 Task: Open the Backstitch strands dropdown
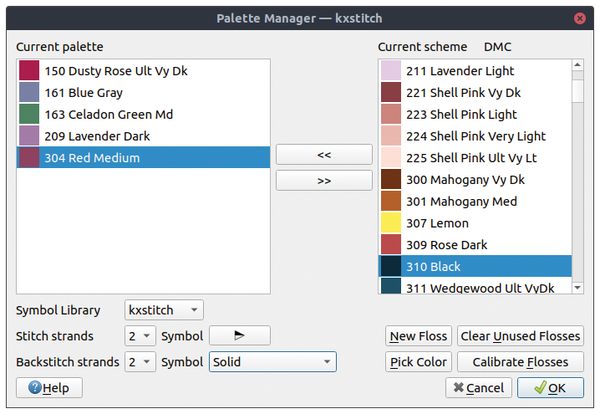(x=140, y=362)
